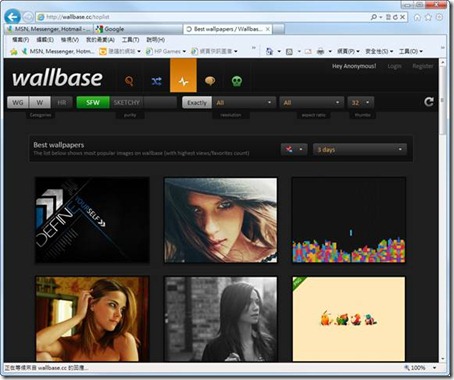The height and width of the screenshot is (380, 454).
Task: Open the 安全性(S) command bar dropdown
Action: pos(379,51)
